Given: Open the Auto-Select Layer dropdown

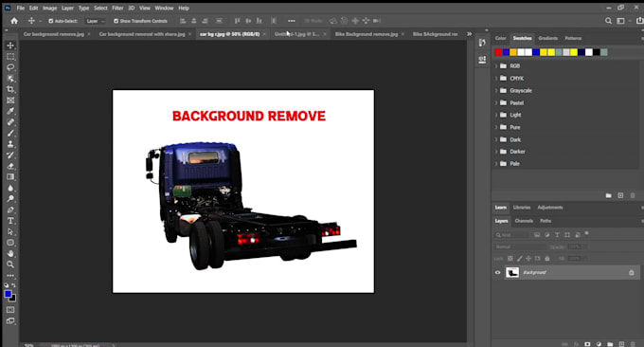Looking at the screenshot, I should (x=96, y=21).
